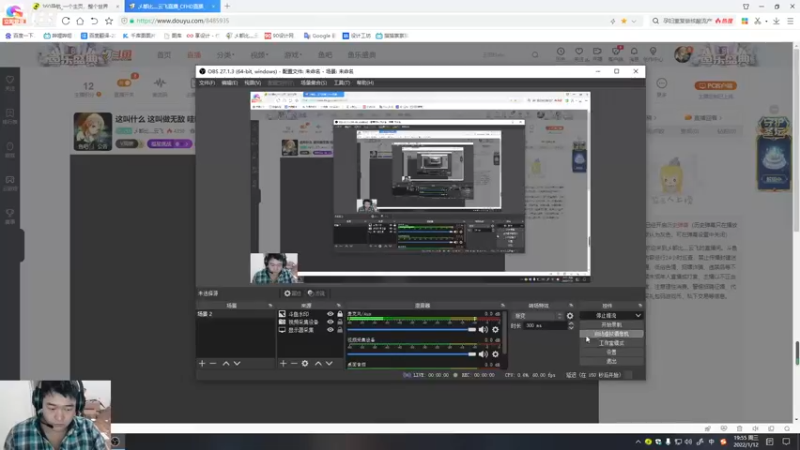Open the Douyu watch history clock icon
This screenshot has width=800, height=450.
pyautogui.click(x=561, y=54)
